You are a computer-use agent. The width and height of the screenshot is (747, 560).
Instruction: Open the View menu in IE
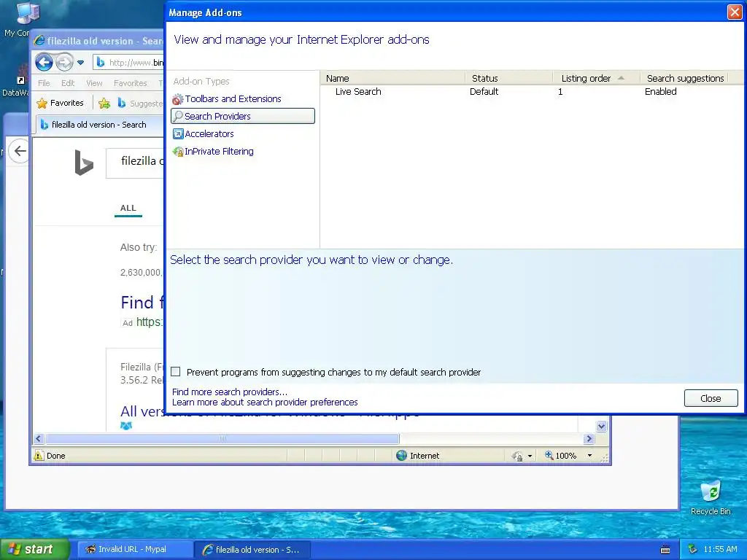pos(94,83)
